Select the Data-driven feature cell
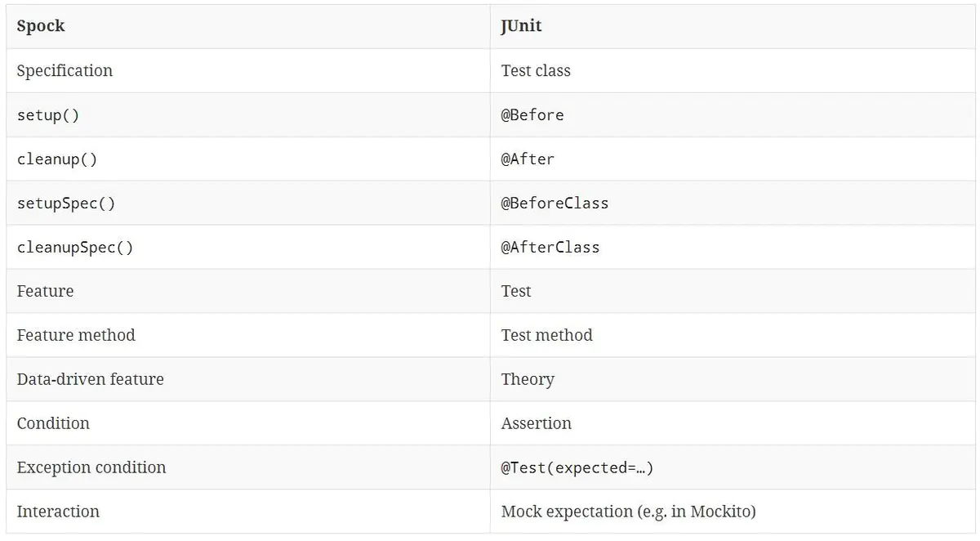980x541 pixels. [x=90, y=379]
